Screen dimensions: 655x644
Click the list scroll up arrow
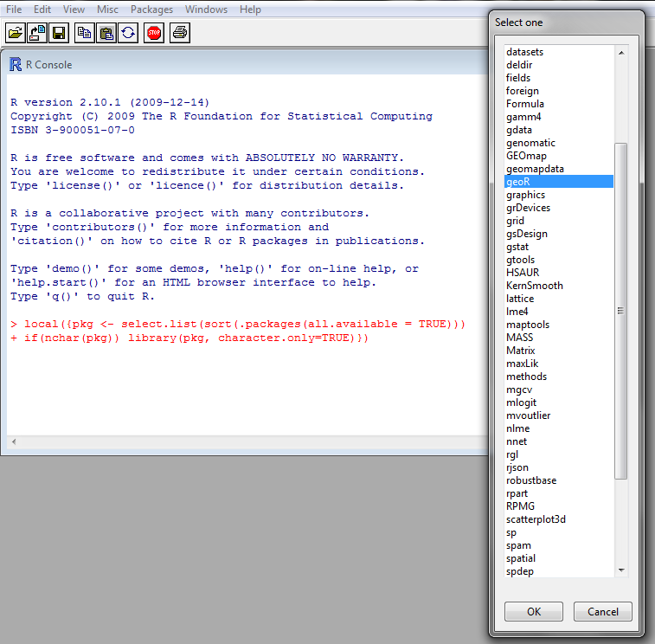[x=621, y=53]
